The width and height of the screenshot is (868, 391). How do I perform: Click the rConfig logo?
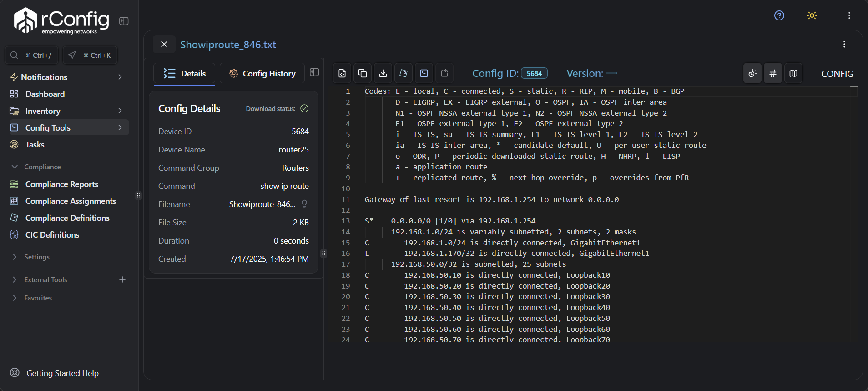click(61, 21)
